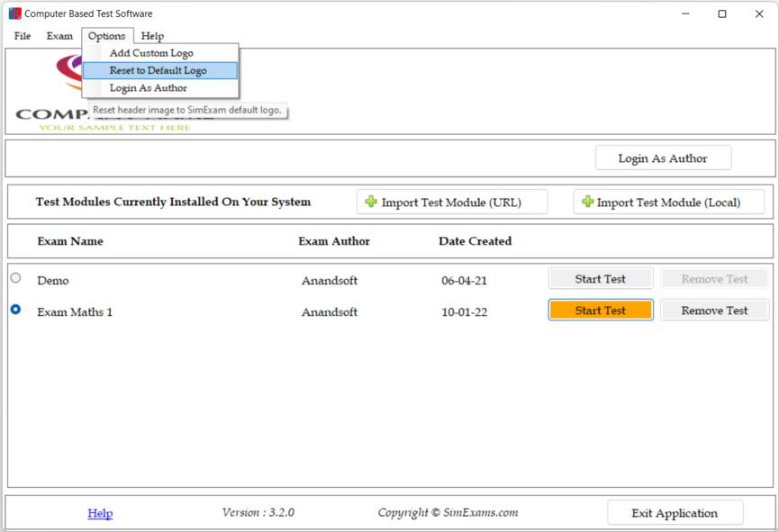The width and height of the screenshot is (779, 532).
Task: Start Test for Exam Maths 1
Action: click(600, 311)
